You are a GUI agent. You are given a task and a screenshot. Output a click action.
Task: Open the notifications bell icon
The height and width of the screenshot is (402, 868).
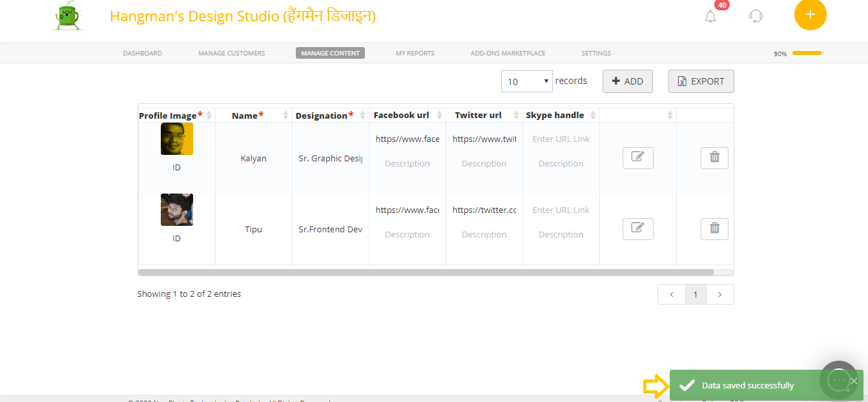[710, 16]
